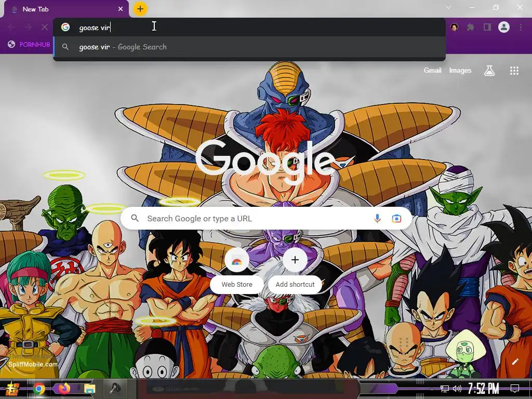Open the Gmail link
This screenshot has width=532, height=399.
[433, 71]
